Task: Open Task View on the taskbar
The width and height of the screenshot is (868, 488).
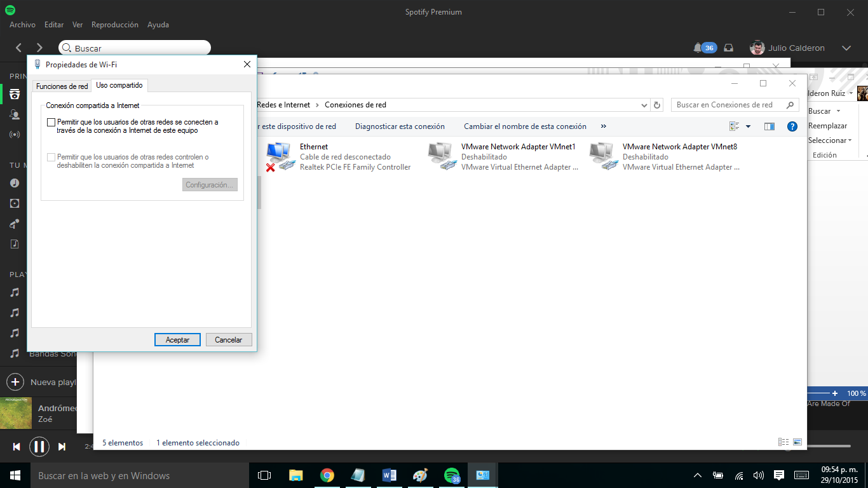Action: [264, 475]
